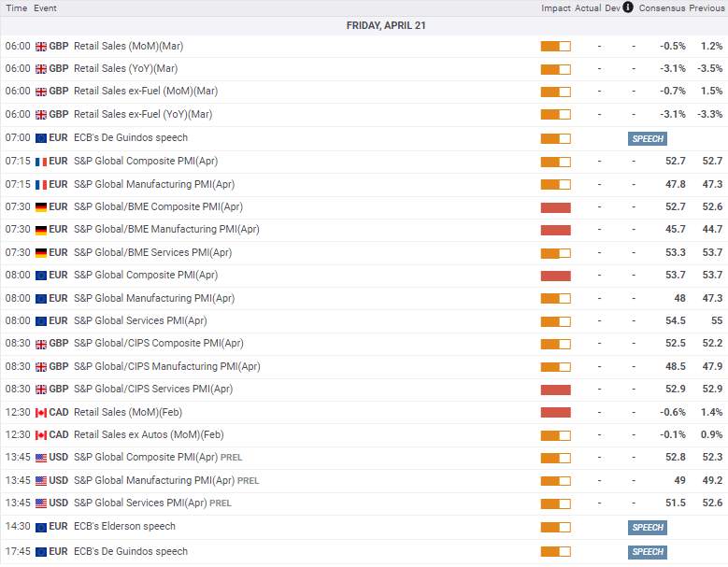
Task: Click previous value -3.5% for Retail Sales (YoY)
Action: point(709,68)
